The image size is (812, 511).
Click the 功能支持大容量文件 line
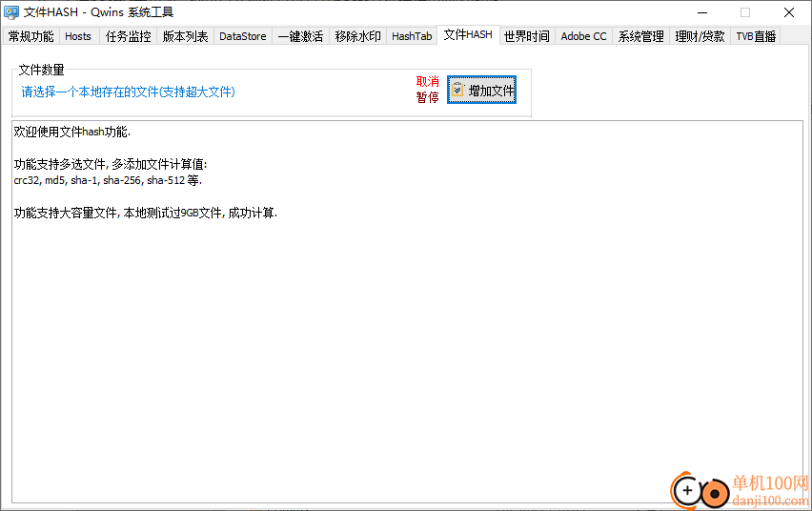click(x=146, y=213)
